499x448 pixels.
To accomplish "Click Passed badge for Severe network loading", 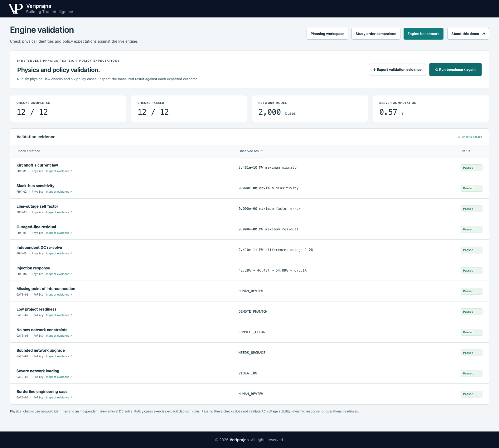I will (x=471, y=373).
